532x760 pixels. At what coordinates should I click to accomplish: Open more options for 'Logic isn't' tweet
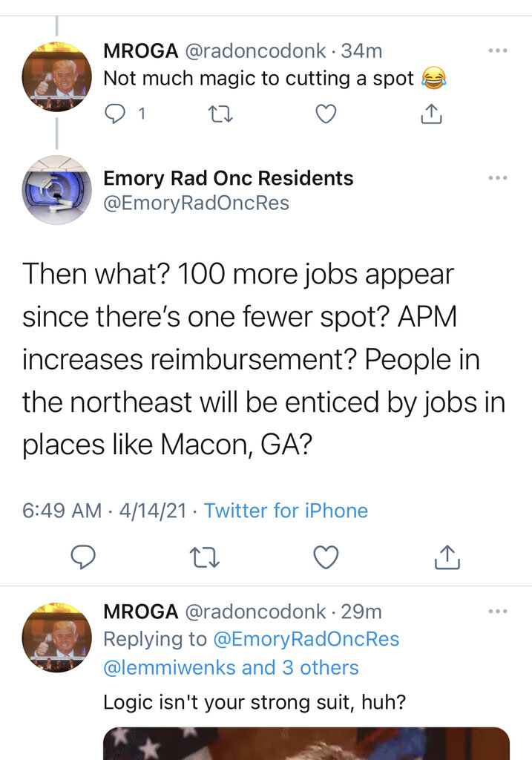pos(497,612)
